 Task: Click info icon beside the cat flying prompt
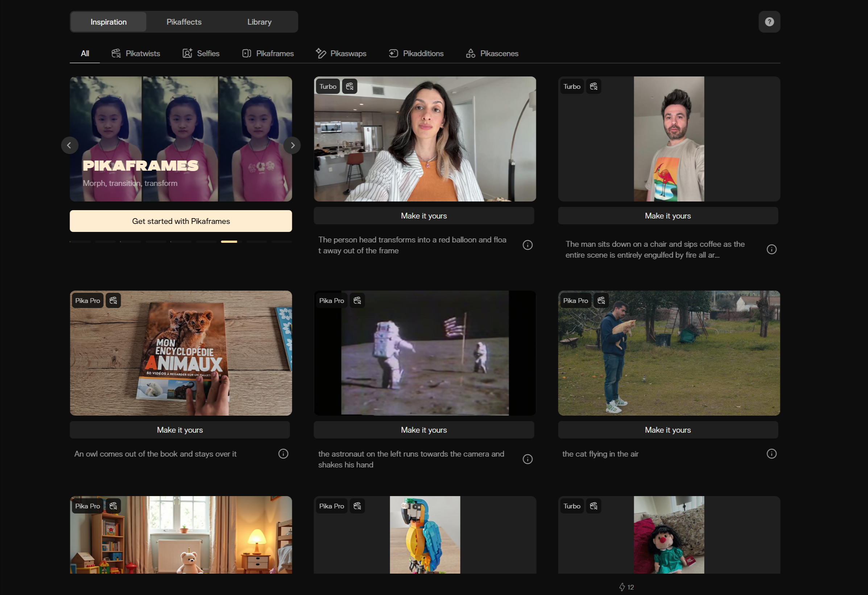771,454
